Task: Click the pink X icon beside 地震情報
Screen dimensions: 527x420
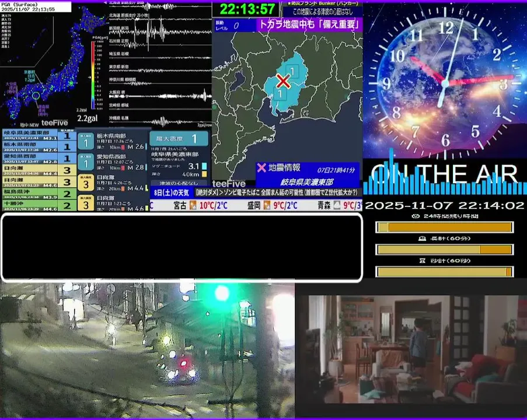Action: coord(261,167)
